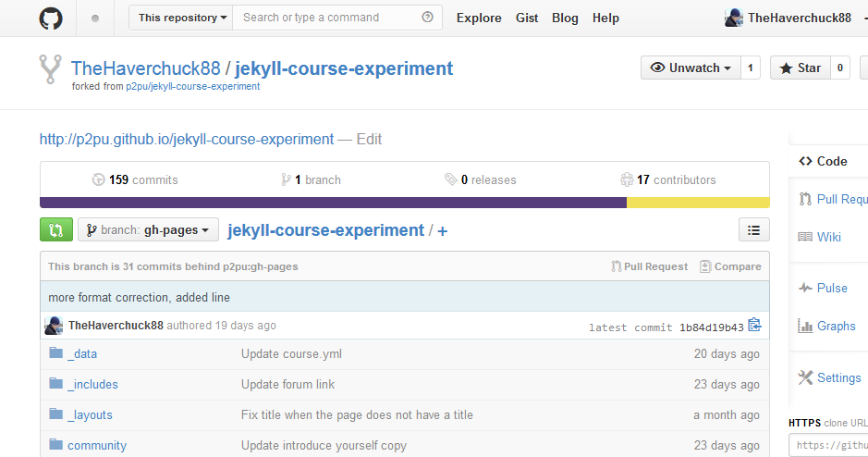Open the This repository search scope dropdown
Image resolution: width=868 pixels, height=457 pixels.
(181, 18)
